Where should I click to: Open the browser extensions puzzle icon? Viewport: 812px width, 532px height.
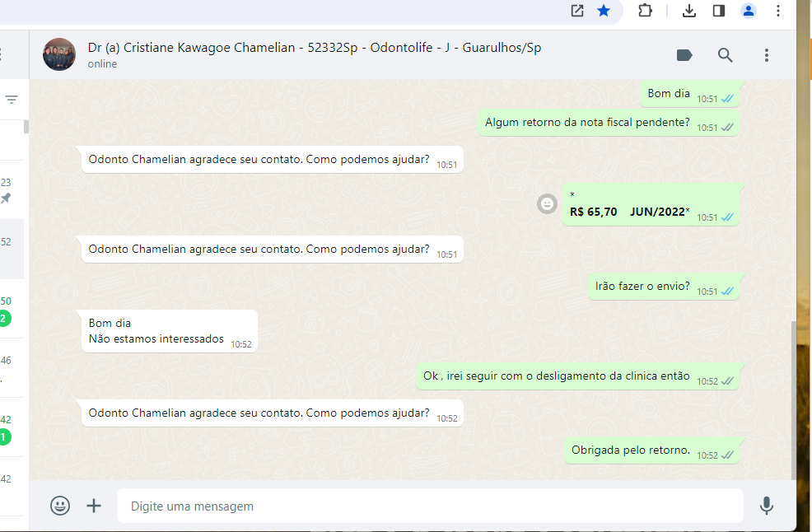tap(645, 11)
